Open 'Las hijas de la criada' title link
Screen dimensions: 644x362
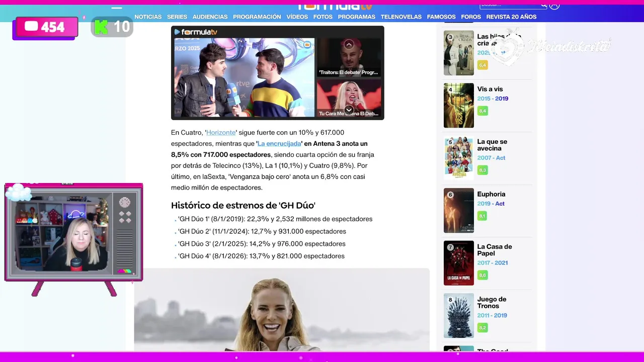coord(499,40)
